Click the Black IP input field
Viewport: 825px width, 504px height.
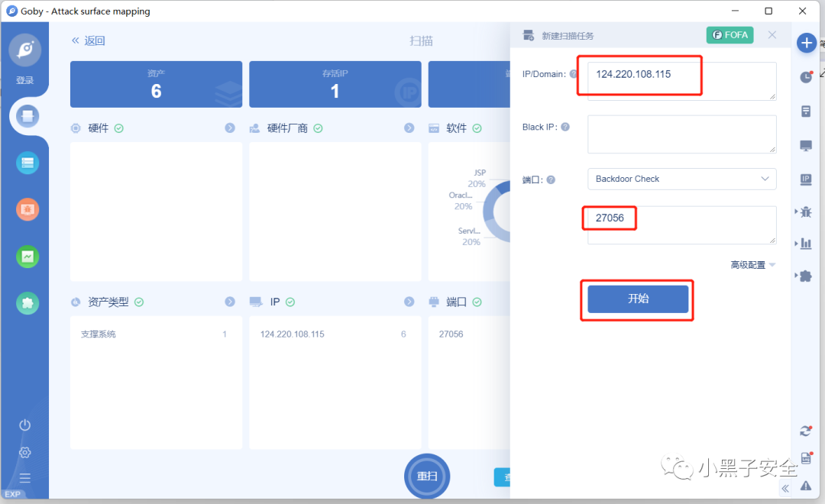682,134
